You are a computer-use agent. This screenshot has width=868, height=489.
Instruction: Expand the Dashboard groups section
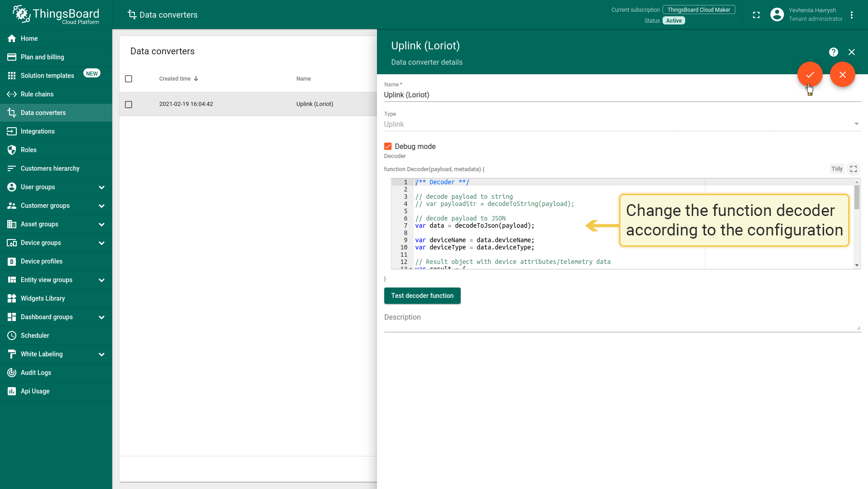101,317
